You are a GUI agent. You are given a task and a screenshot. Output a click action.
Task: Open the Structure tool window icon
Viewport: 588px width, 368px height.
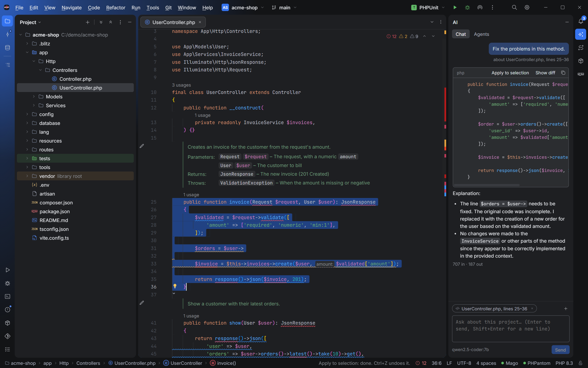pyautogui.click(x=7, y=65)
